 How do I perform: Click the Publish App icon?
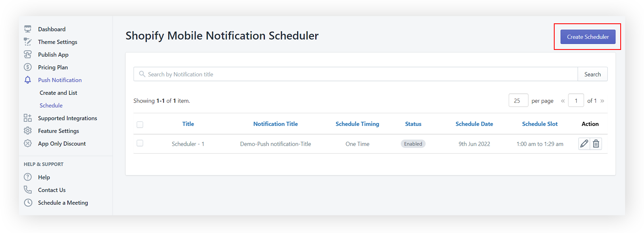(27, 54)
